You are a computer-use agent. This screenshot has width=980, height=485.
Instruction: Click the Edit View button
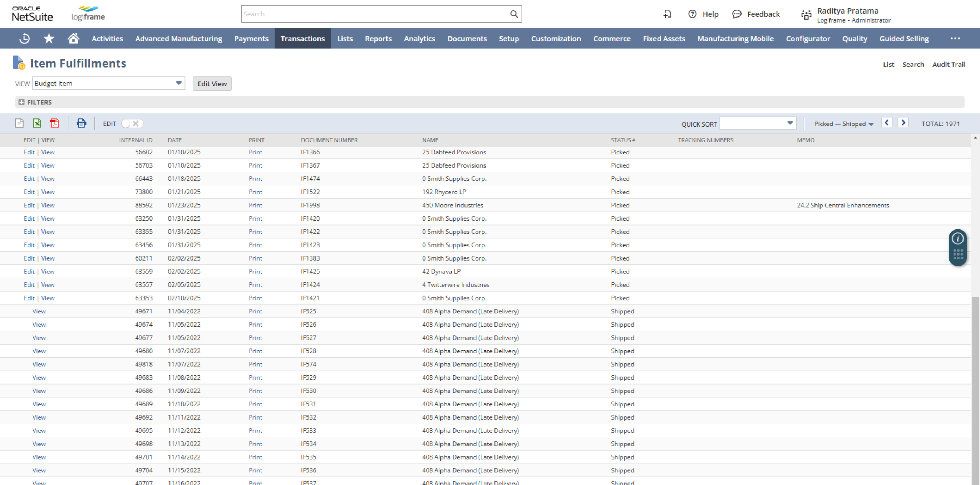click(x=211, y=83)
